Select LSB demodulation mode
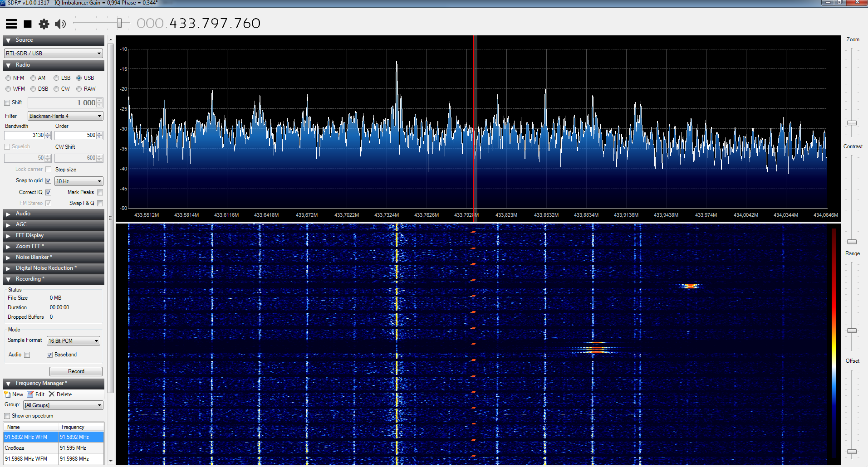Image resolution: width=868 pixels, height=467 pixels. (56, 78)
